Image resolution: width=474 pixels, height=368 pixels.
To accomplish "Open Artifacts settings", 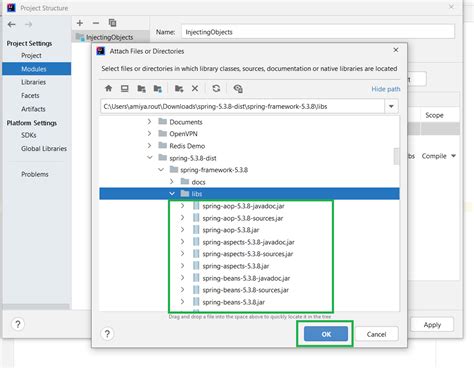I will coord(33,109).
